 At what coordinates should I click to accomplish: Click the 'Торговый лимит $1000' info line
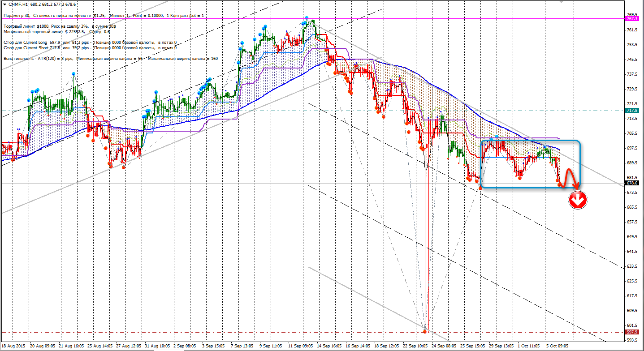[x=60, y=26]
